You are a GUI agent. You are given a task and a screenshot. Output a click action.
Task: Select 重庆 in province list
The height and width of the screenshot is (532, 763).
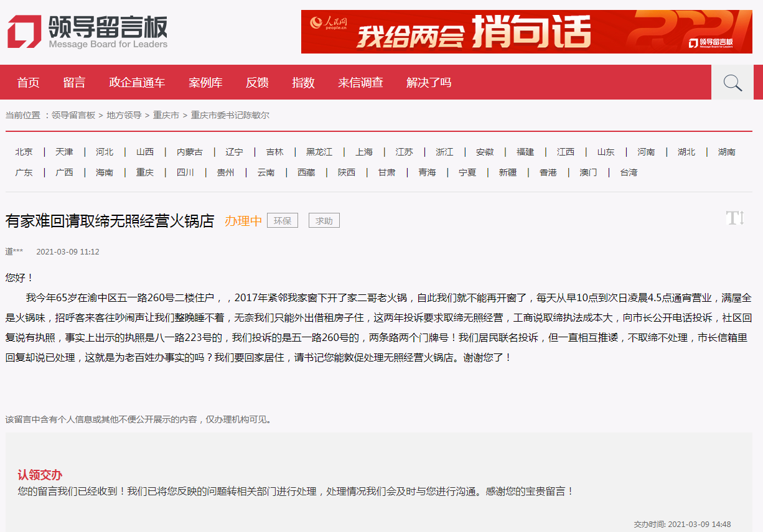pyautogui.click(x=145, y=172)
